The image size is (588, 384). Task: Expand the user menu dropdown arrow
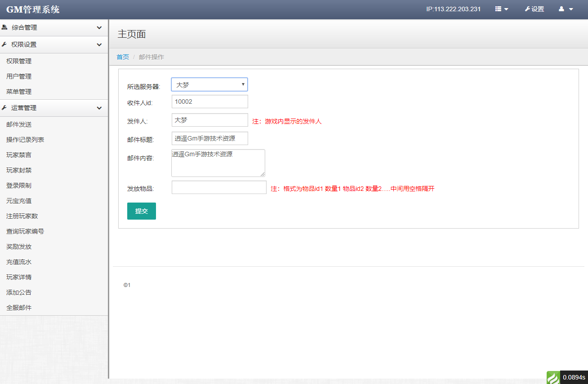coord(571,9)
